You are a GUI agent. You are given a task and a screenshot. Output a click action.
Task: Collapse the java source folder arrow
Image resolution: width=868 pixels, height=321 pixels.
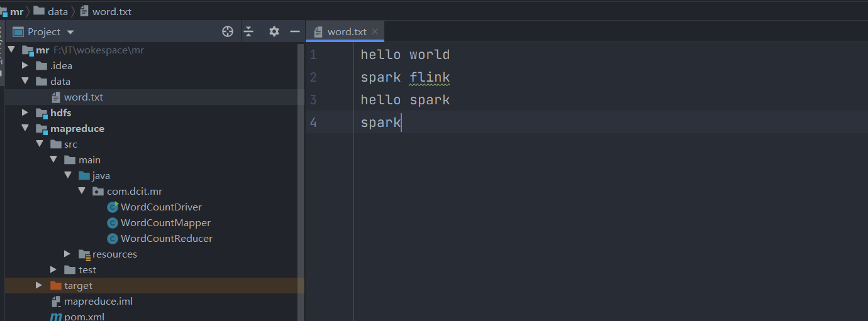click(x=67, y=175)
